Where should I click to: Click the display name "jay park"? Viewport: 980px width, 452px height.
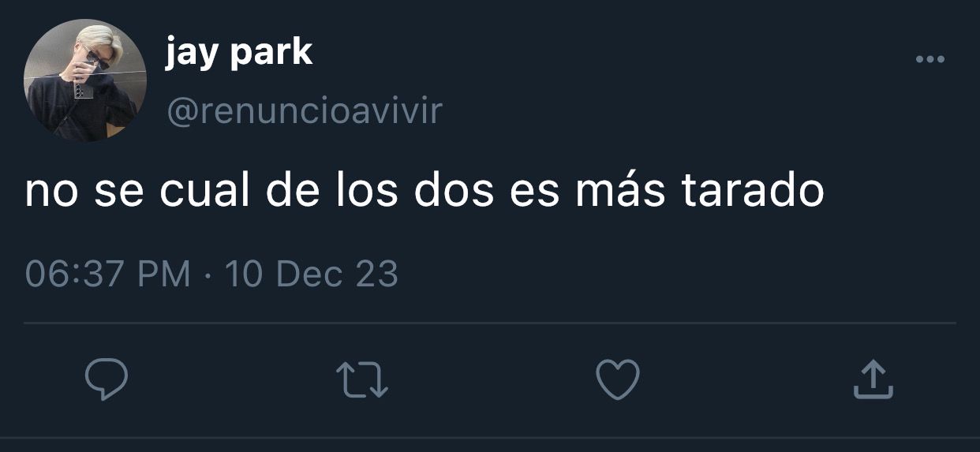coord(238,53)
